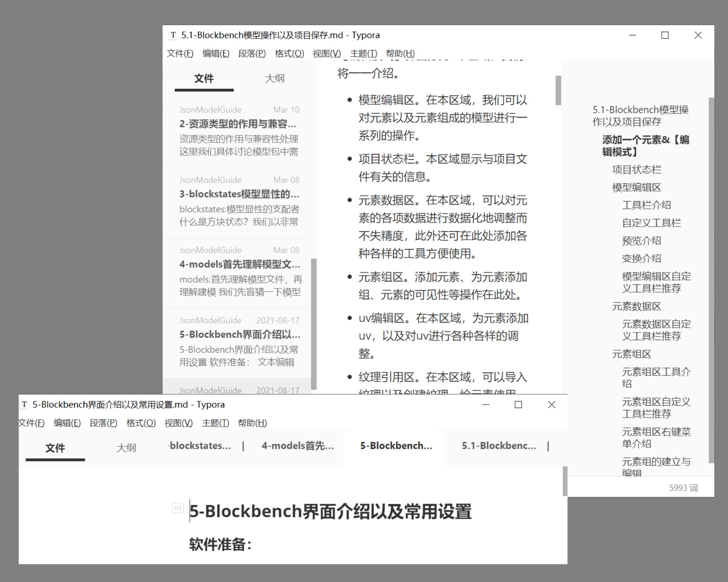Jump to outline heading 工具栏介绍
This screenshot has height=582, width=728.
[x=646, y=205]
